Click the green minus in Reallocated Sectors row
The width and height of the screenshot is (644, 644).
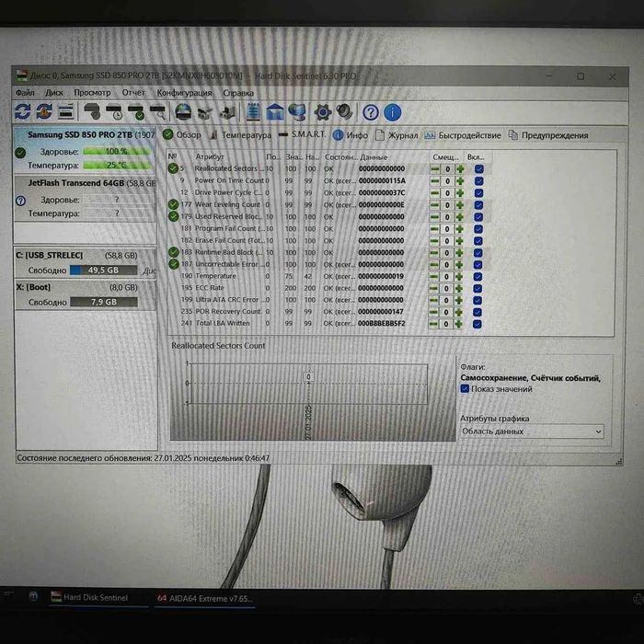[x=435, y=168]
